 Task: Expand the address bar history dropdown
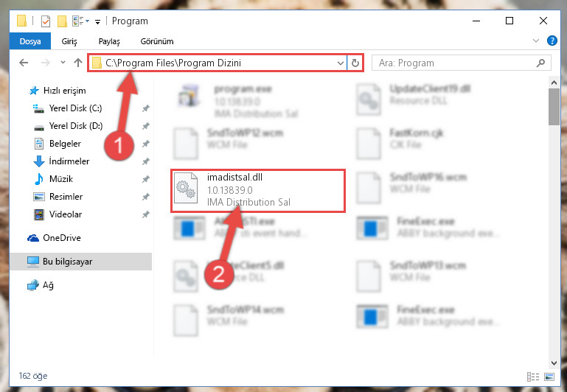click(x=340, y=63)
